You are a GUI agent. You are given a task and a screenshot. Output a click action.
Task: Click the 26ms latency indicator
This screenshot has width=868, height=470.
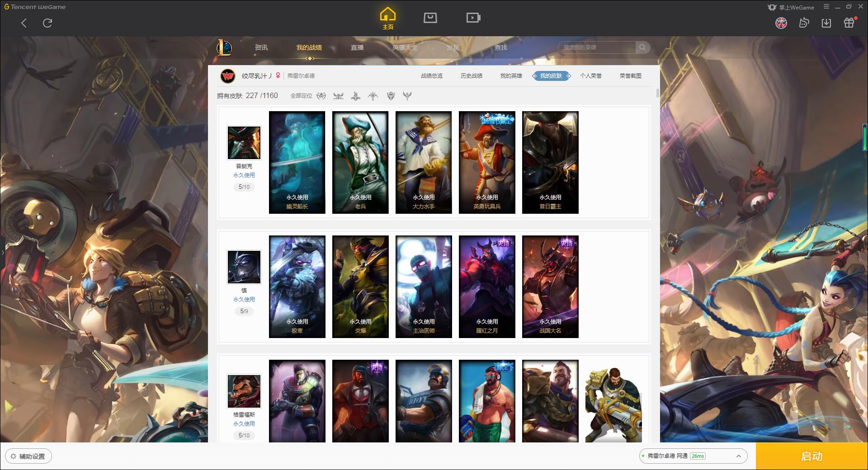tap(698, 456)
